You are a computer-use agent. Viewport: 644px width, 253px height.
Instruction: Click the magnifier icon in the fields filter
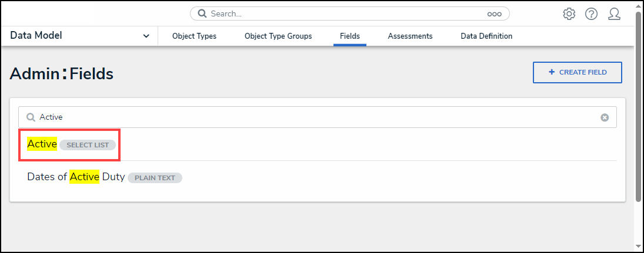click(x=31, y=117)
